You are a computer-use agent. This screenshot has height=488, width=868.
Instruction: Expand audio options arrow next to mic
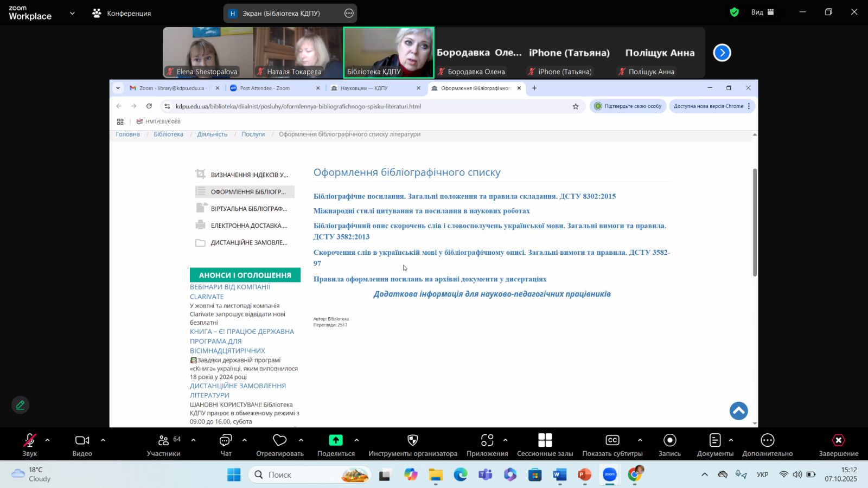point(47,440)
